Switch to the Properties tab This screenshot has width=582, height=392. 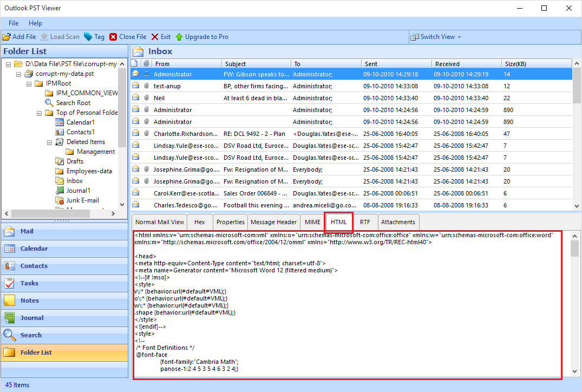pos(230,222)
